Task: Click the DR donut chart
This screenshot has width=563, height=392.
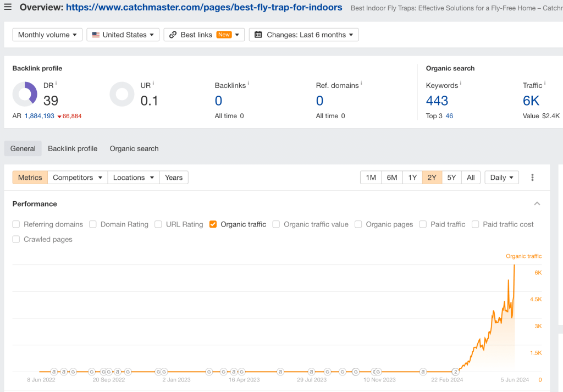Action: tap(25, 94)
